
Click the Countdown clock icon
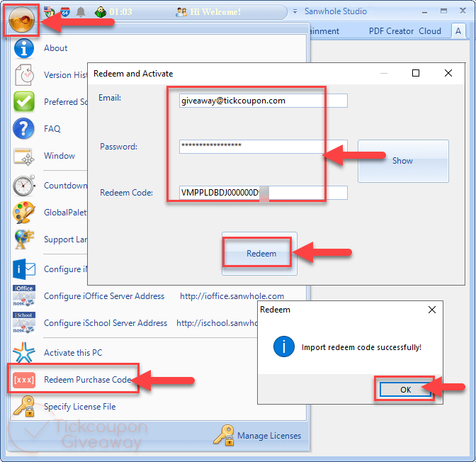click(x=24, y=185)
